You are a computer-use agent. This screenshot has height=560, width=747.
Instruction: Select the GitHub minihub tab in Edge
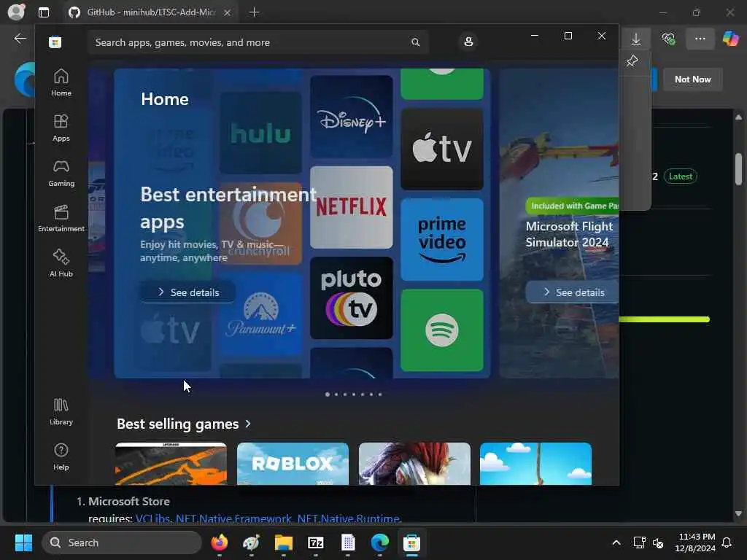pos(150,12)
